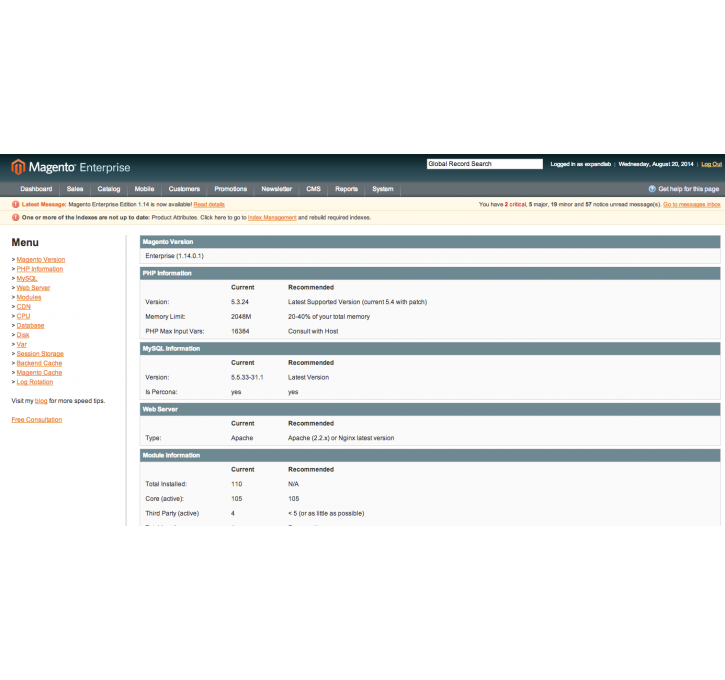Jump to CPU in sidebar menu
Image resolution: width=725 pixels, height=680 pixels.
tap(23, 316)
